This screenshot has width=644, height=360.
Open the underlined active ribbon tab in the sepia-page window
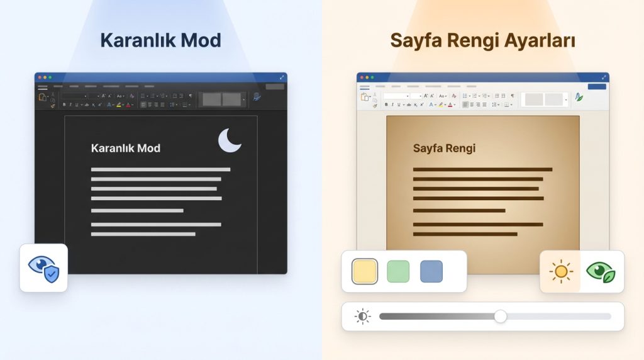365,87
